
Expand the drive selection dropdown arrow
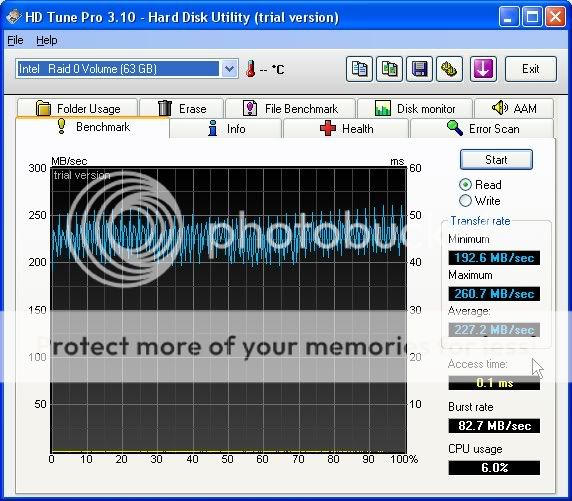(x=229, y=69)
